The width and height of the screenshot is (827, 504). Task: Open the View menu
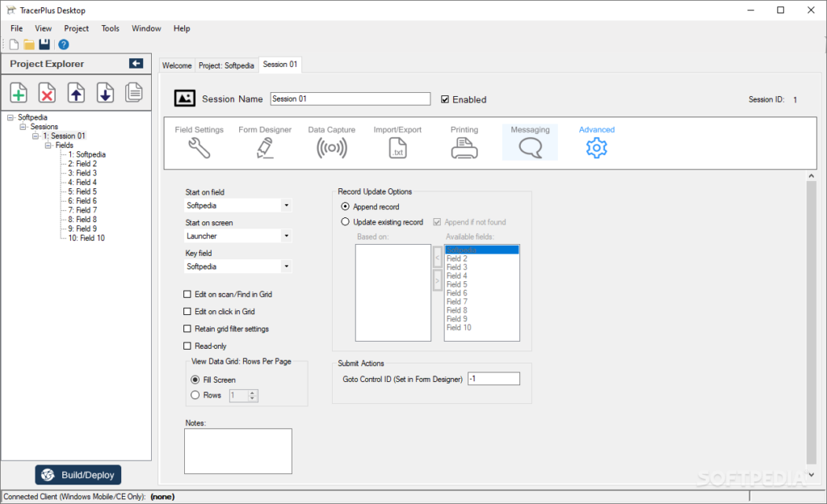[x=44, y=28]
